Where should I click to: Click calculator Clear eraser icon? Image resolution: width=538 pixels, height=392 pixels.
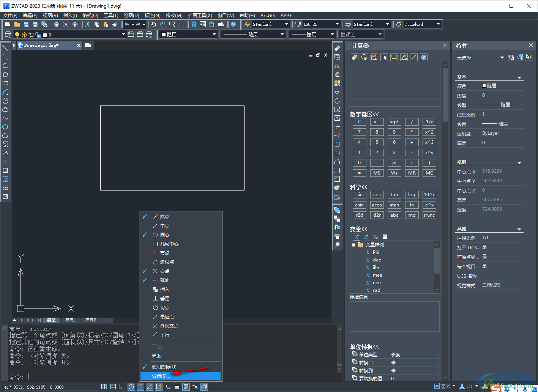point(355,57)
